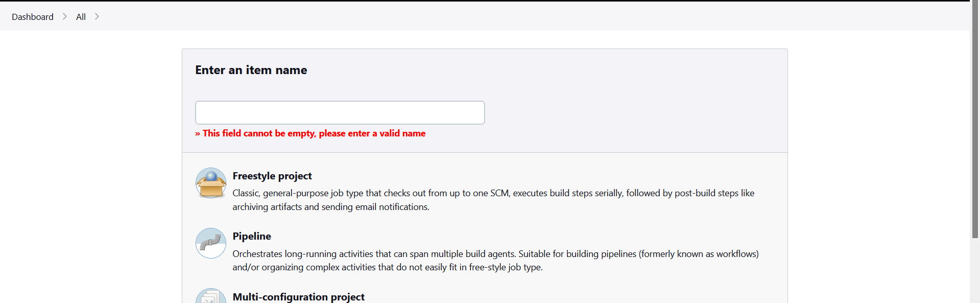
Task: Click the "and/or organizing complex activities" line
Action: (x=387, y=267)
